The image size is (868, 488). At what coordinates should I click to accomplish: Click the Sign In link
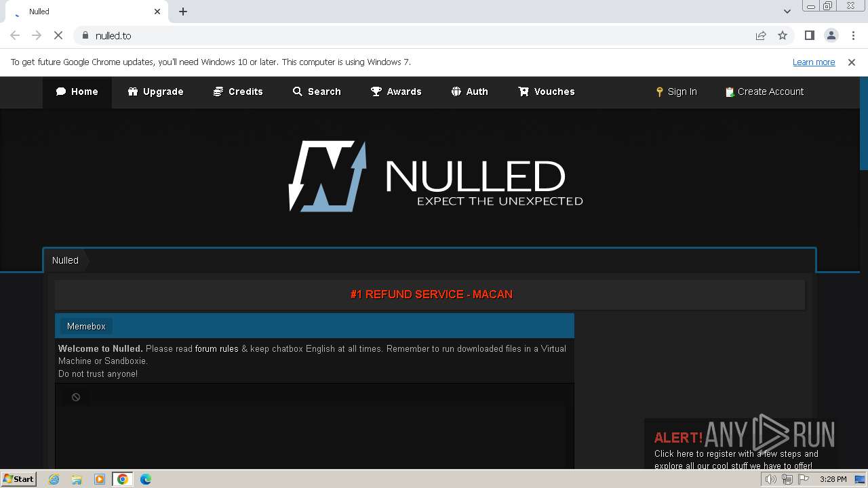pos(676,91)
